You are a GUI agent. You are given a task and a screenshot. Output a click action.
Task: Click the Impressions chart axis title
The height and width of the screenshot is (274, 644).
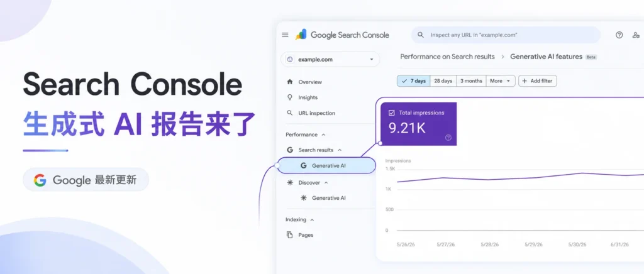point(398,161)
